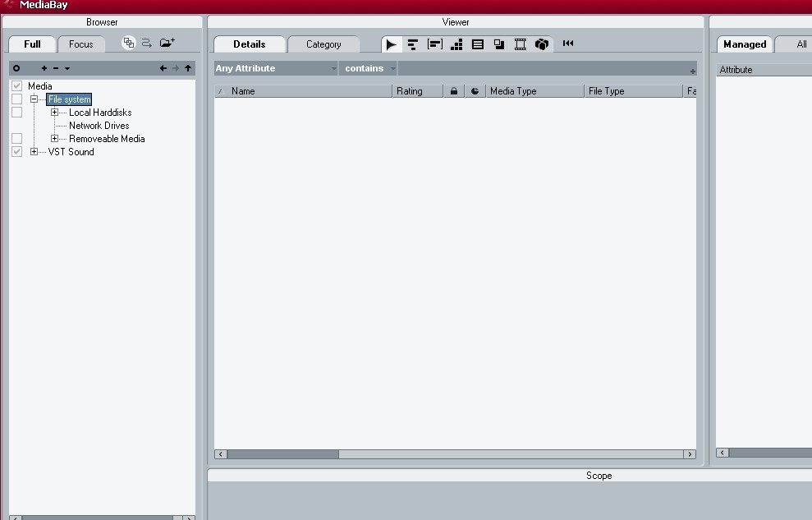Click the reset filter rewind icon

pos(568,43)
